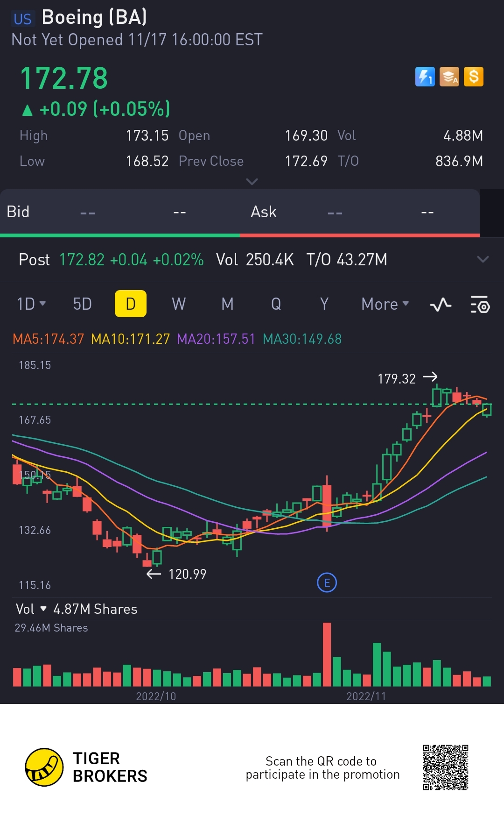Tap the 172.78 last price
This screenshot has height=831, width=504.
(x=64, y=78)
